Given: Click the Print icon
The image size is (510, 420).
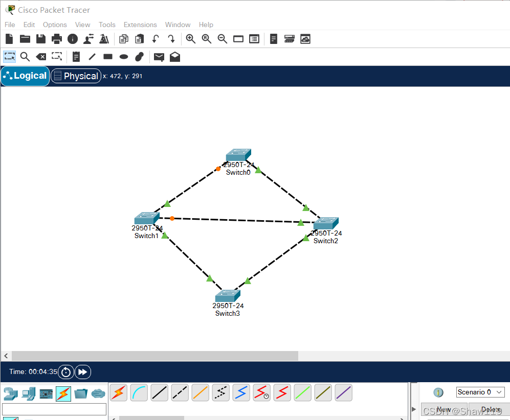Looking at the screenshot, I should [x=57, y=39].
